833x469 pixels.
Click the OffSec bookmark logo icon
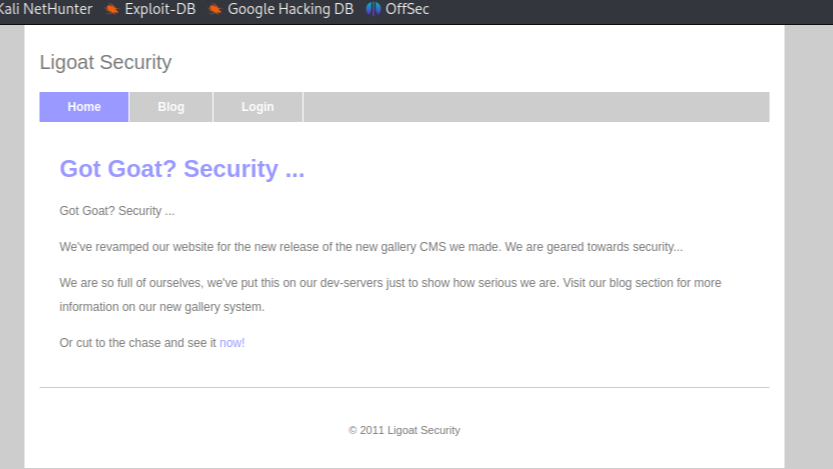click(373, 9)
